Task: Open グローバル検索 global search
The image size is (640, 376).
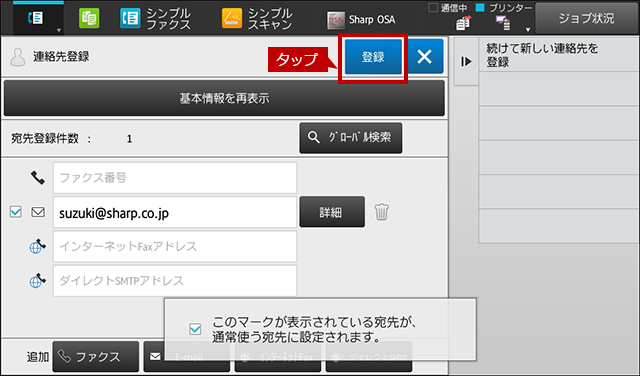Action: tap(351, 138)
